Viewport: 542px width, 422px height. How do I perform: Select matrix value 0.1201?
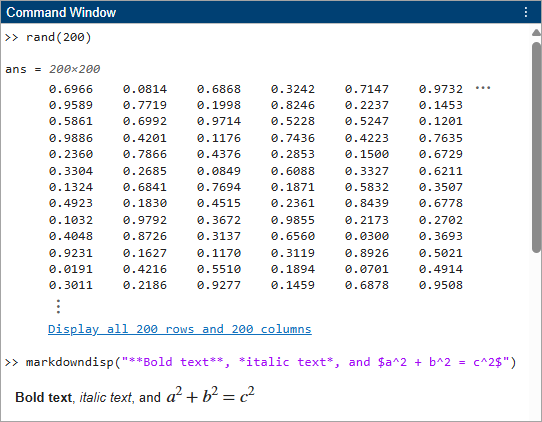coord(441,121)
